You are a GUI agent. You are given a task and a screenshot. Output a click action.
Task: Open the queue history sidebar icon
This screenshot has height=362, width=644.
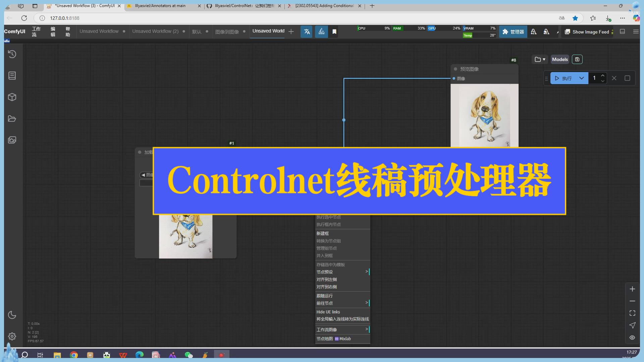(12, 54)
